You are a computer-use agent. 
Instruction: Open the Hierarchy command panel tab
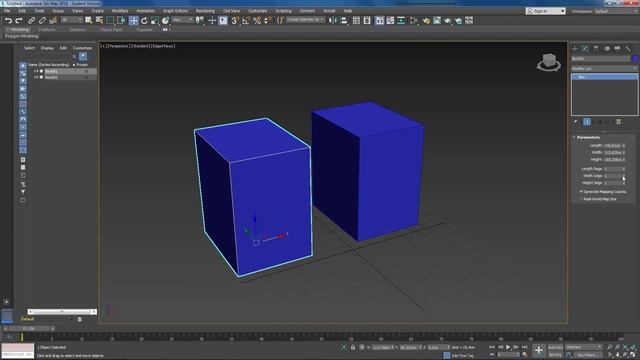tap(596, 49)
